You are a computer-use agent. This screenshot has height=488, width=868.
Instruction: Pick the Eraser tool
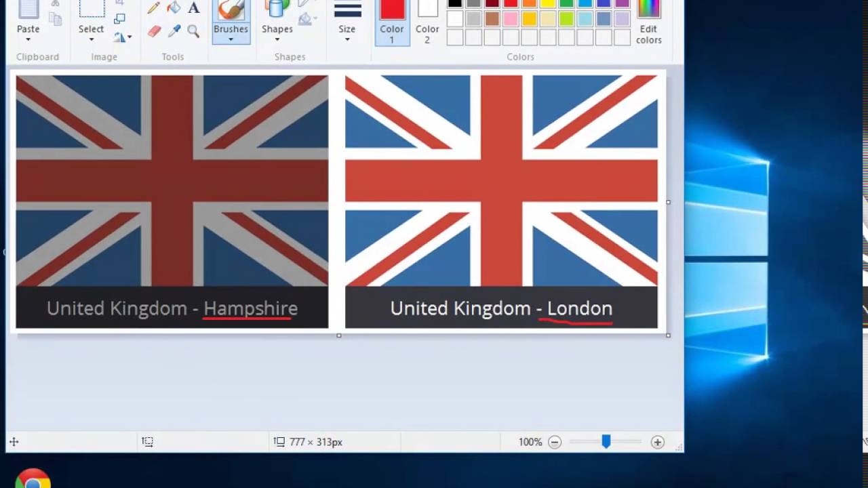(154, 31)
